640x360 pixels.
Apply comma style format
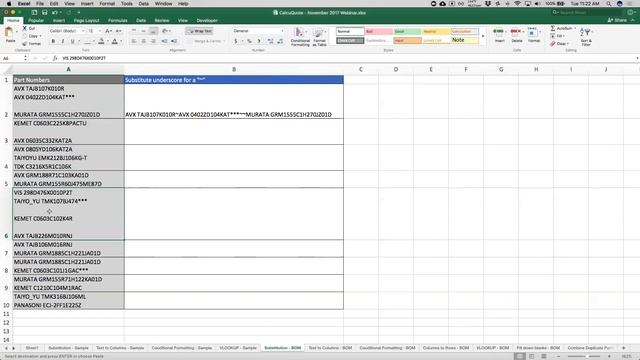pos(259,41)
